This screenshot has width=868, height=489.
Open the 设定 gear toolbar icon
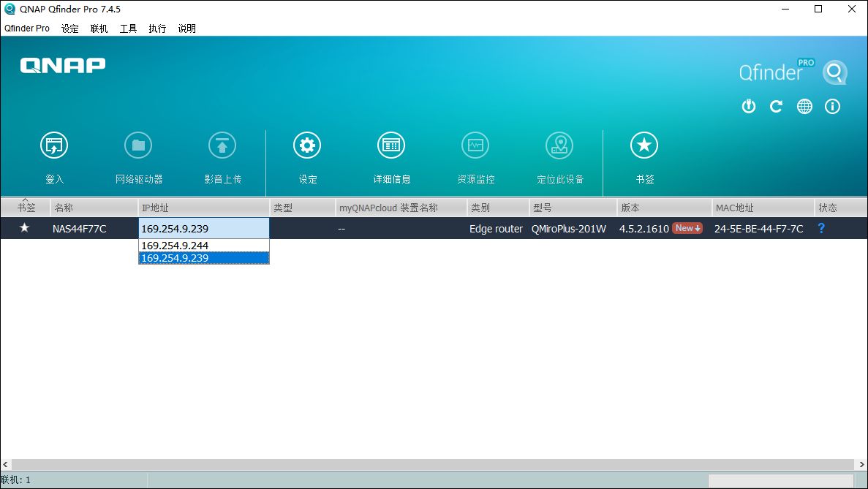307,145
